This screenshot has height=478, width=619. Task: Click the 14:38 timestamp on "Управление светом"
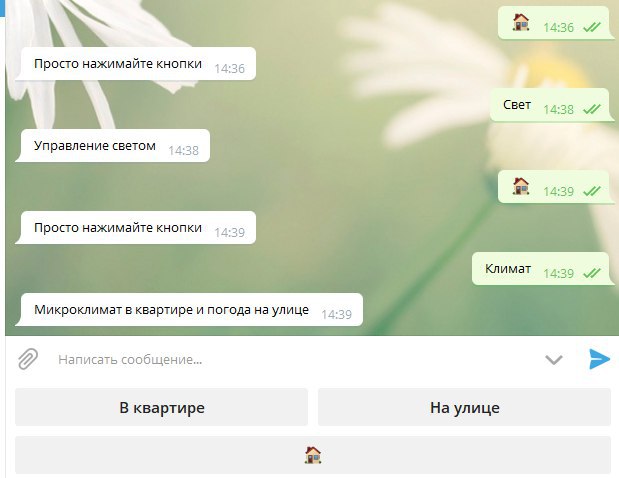tap(183, 151)
